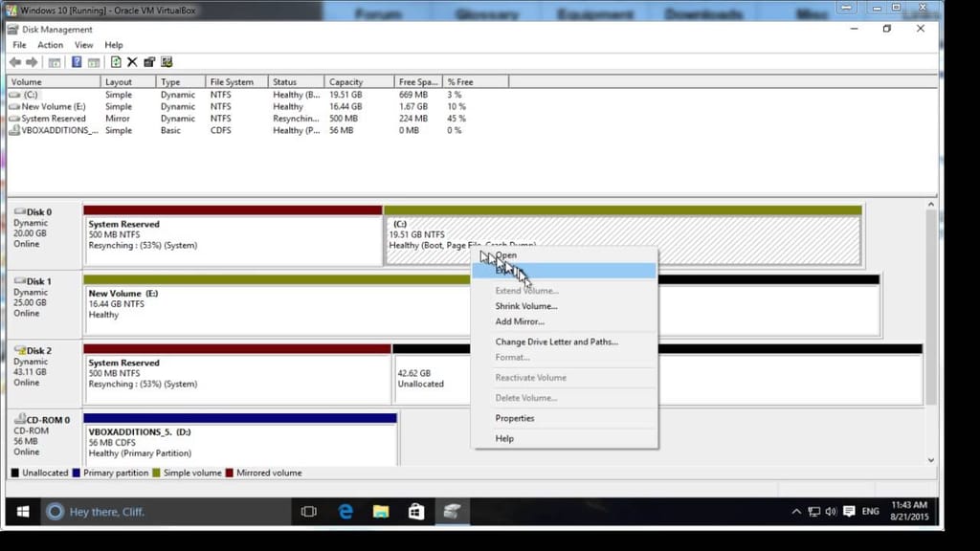Sort by the % Free column header
The width and height of the screenshot is (980, 551).
tap(476, 82)
